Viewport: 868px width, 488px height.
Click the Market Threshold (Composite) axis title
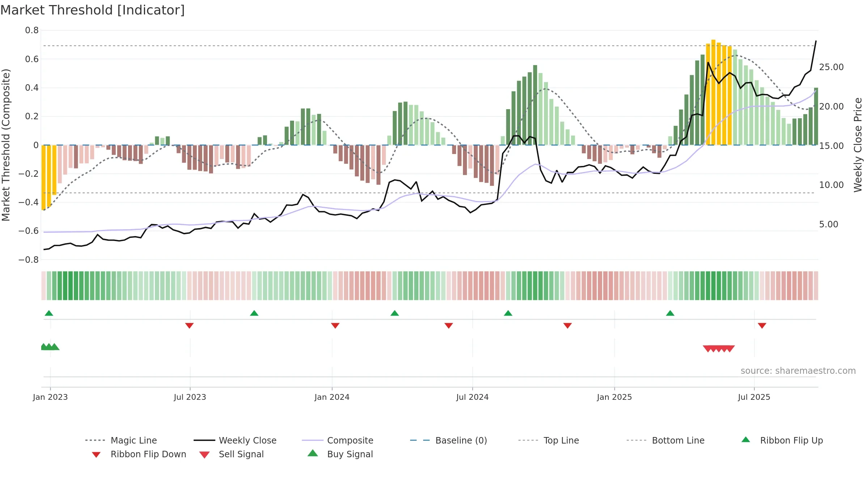[x=6, y=145]
